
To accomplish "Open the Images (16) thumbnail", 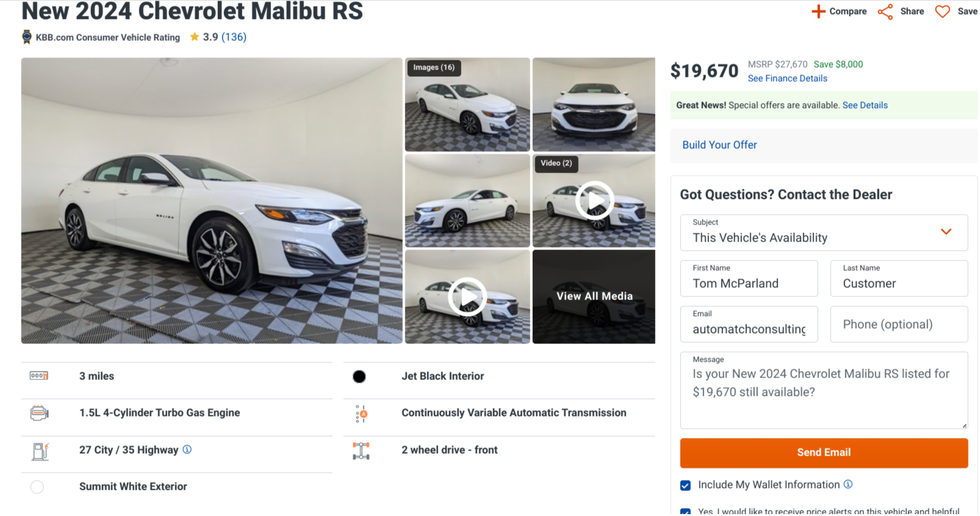I will (x=467, y=104).
